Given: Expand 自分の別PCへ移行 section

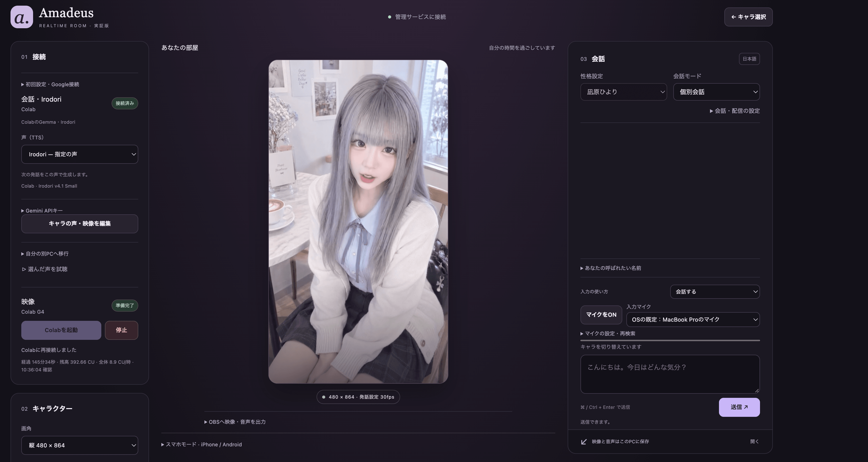Looking at the screenshot, I should click(x=45, y=254).
